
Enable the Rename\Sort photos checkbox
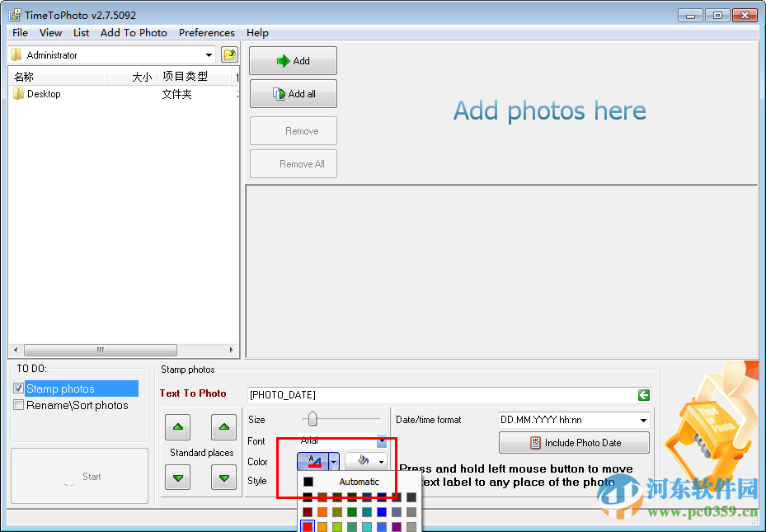point(19,405)
